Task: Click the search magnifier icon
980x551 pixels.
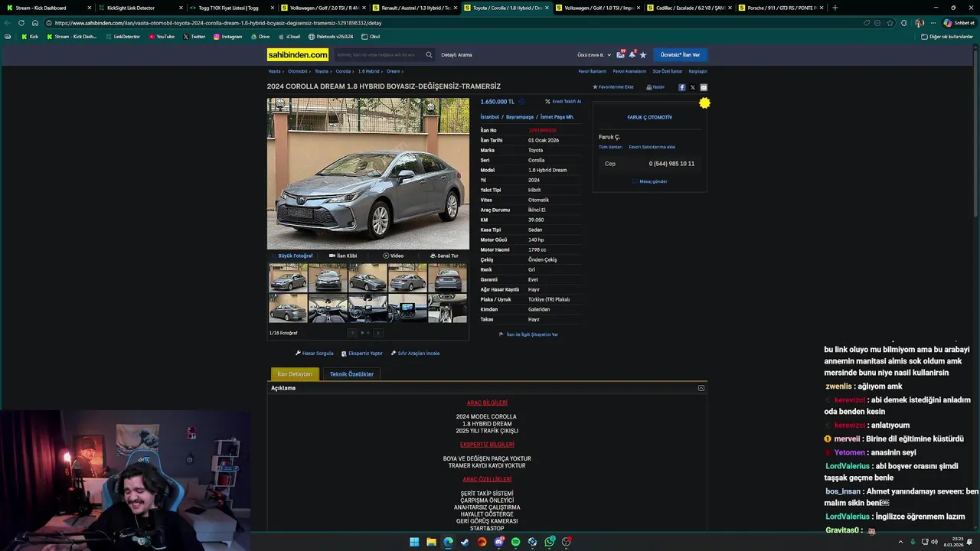Action: [429, 54]
